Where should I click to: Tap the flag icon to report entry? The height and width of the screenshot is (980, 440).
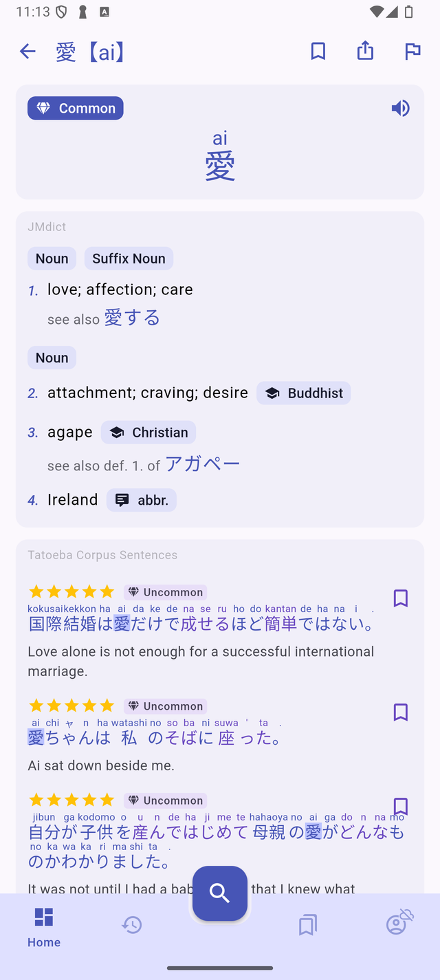[x=412, y=51]
